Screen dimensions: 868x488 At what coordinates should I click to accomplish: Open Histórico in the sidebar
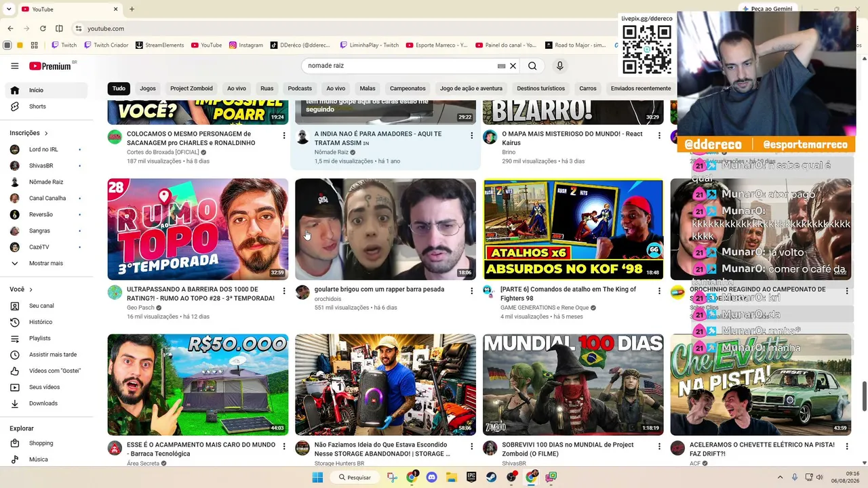[x=46, y=322]
